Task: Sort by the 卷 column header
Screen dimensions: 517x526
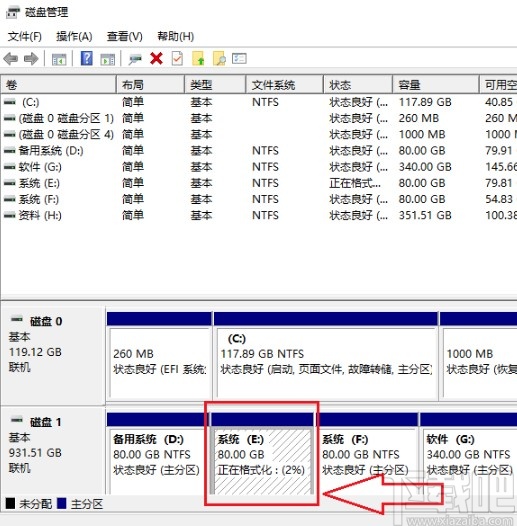Action: tap(58, 85)
